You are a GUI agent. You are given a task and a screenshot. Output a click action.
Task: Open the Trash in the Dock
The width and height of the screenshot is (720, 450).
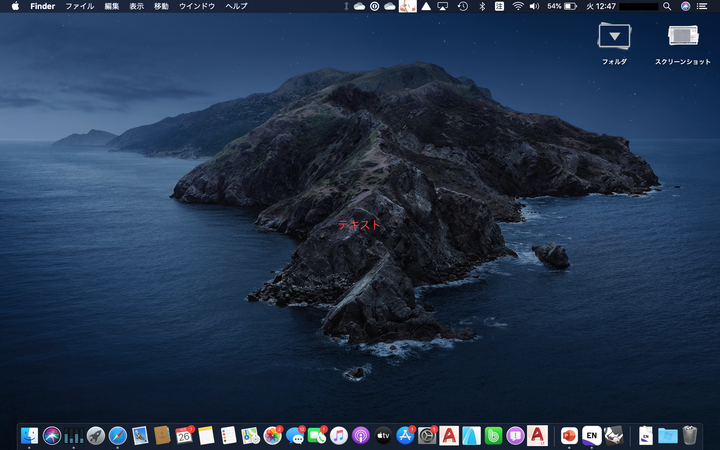point(690,435)
